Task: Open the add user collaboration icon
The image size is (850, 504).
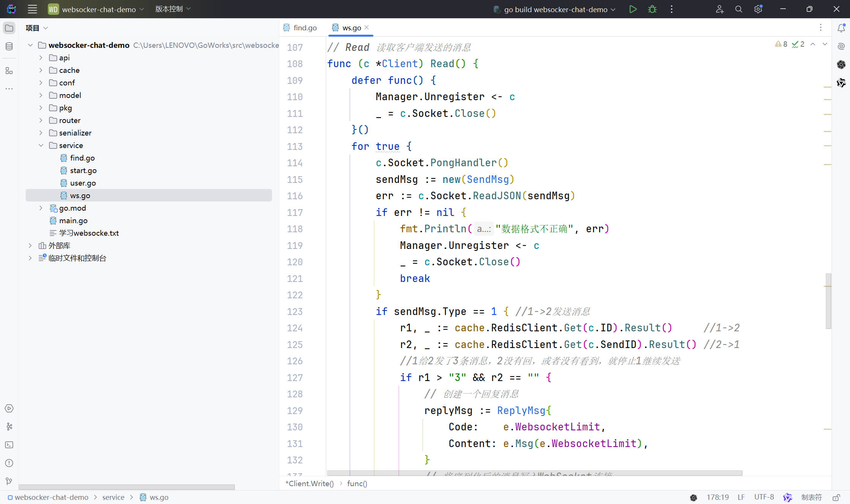Action: coord(719,9)
